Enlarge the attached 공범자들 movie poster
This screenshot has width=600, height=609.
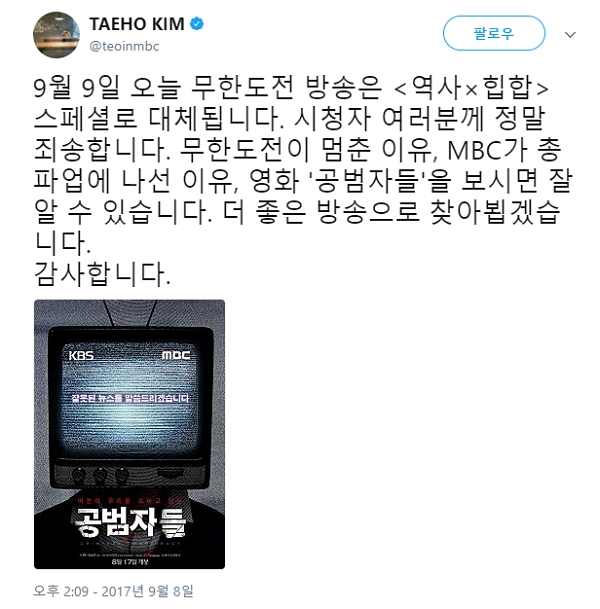[x=129, y=434]
